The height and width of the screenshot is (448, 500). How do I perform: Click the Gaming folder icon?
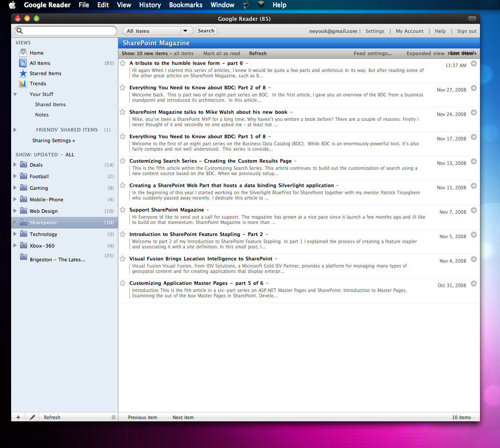[23, 188]
